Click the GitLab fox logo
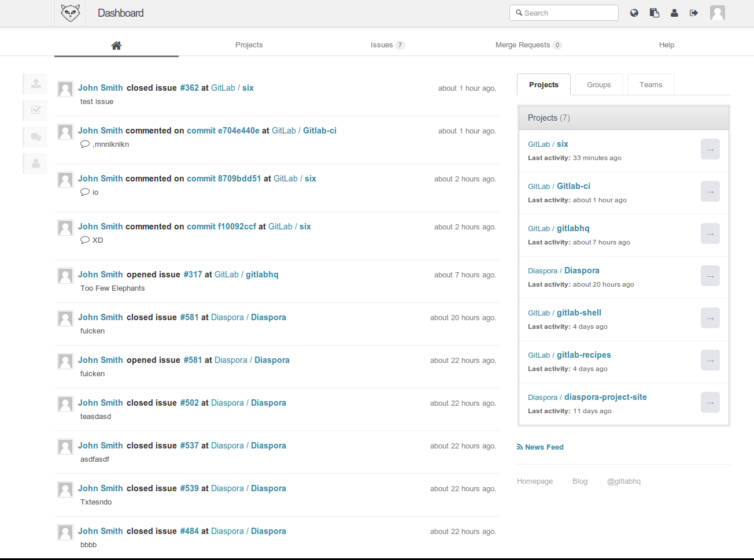This screenshot has height=560, width=754. pyautogui.click(x=71, y=13)
